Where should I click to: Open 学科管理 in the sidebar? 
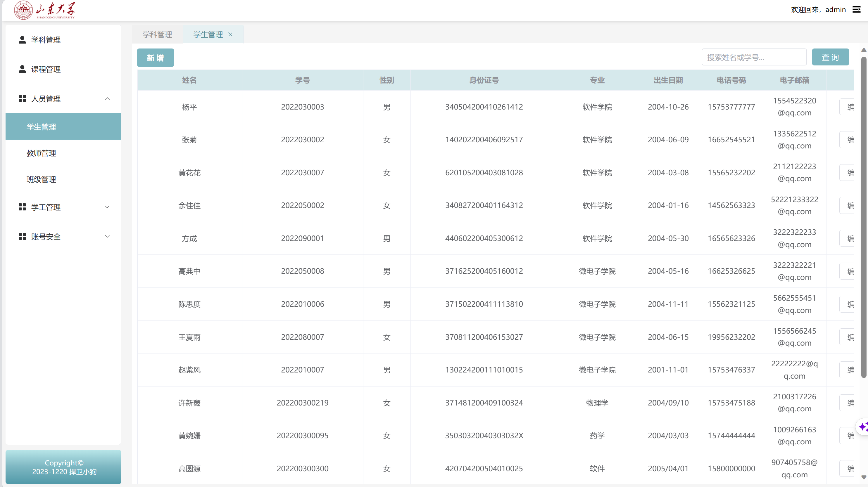click(x=63, y=40)
